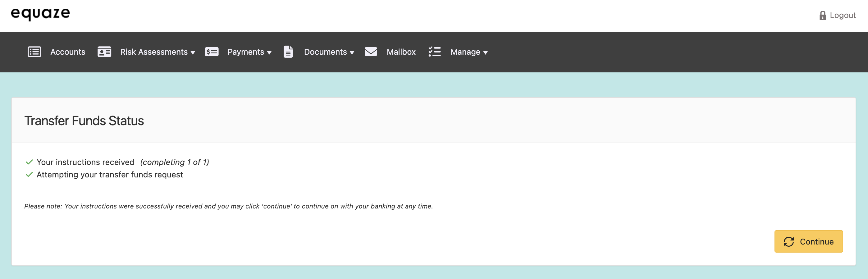
Task: Click the Manage checklist icon
Action: coord(434,52)
